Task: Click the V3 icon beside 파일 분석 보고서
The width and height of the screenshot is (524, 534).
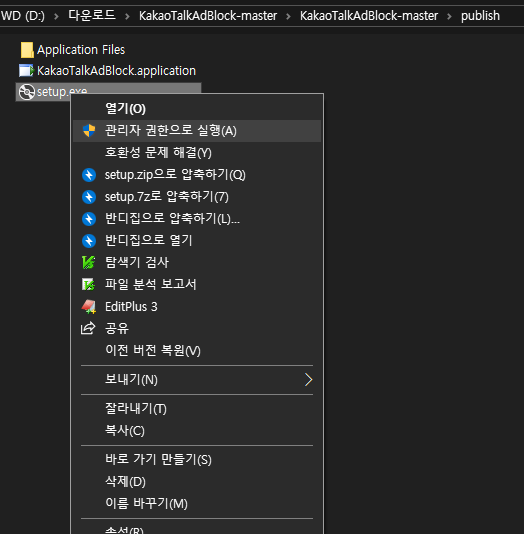Action: [89, 284]
